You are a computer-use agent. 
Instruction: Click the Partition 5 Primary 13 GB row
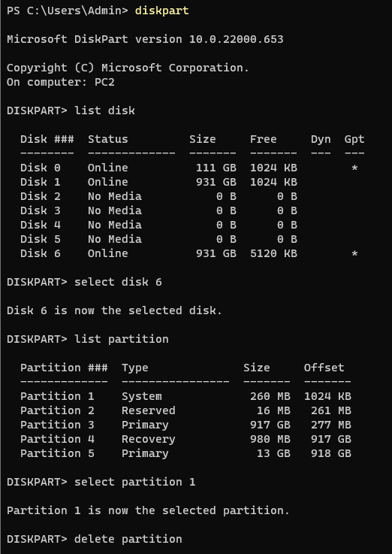tap(185, 453)
